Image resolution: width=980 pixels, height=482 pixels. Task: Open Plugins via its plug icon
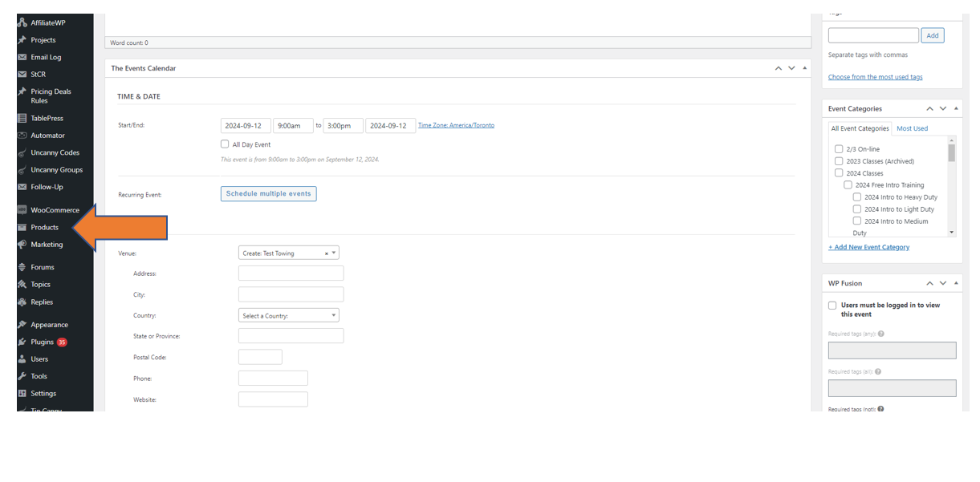(22, 342)
